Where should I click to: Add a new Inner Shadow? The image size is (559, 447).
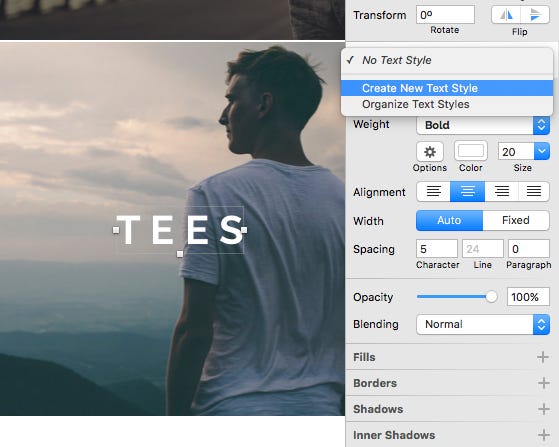pyautogui.click(x=543, y=435)
